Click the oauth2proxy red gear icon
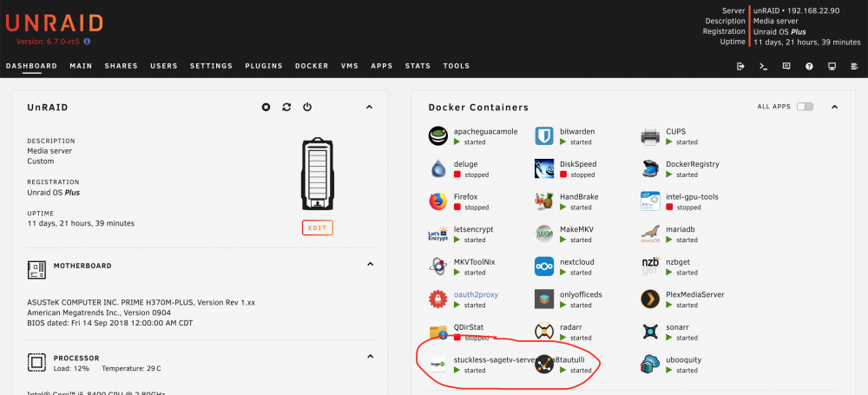This screenshot has width=868, height=395. pyautogui.click(x=437, y=300)
